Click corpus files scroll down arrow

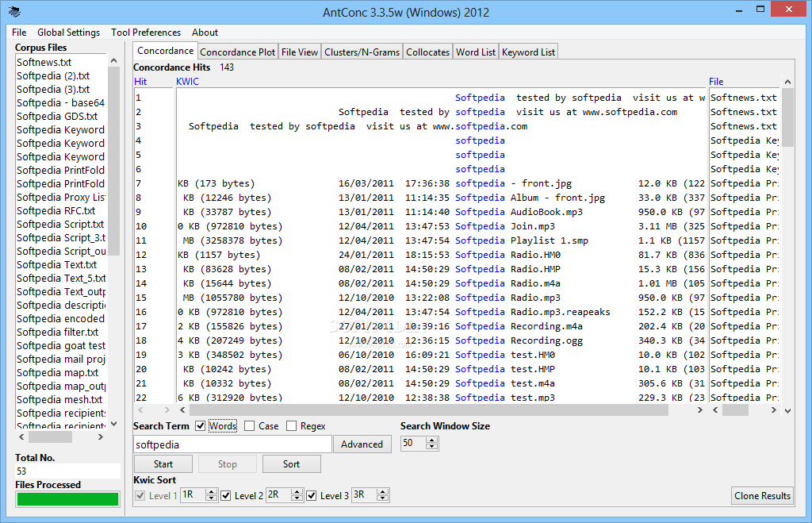114,424
